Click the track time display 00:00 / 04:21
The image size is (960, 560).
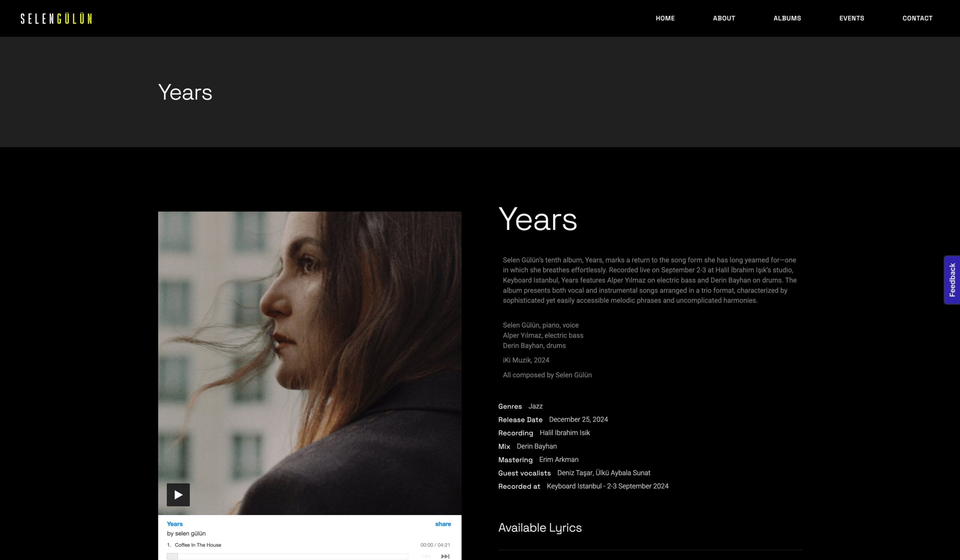tap(435, 545)
